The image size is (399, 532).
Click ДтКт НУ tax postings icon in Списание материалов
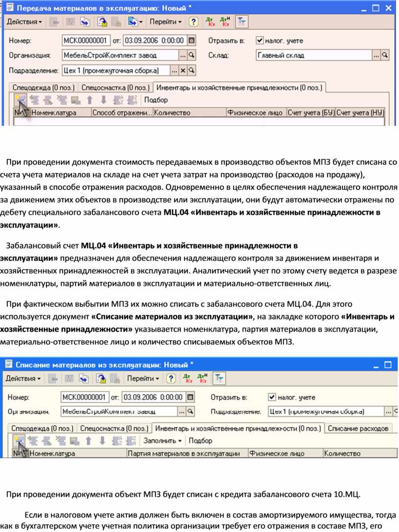coord(202,379)
